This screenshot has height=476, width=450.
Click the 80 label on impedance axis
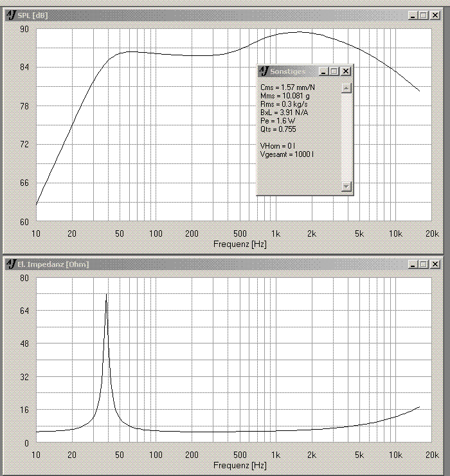tap(24, 278)
